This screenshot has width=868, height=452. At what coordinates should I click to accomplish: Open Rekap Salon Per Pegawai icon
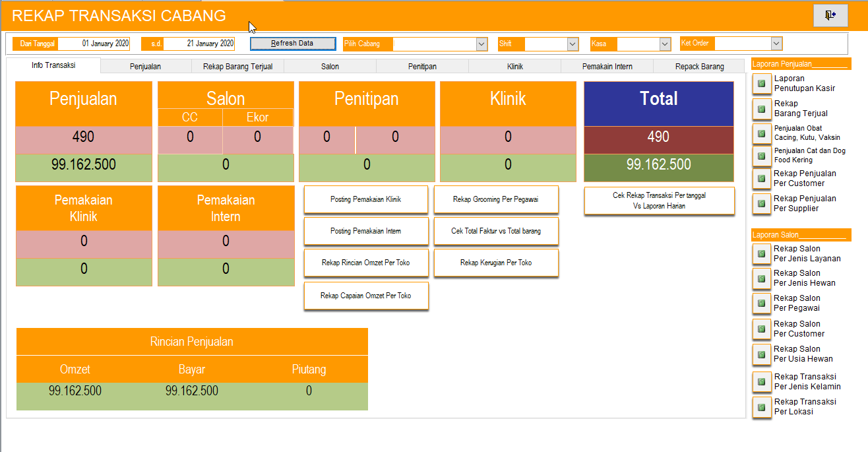(x=761, y=304)
